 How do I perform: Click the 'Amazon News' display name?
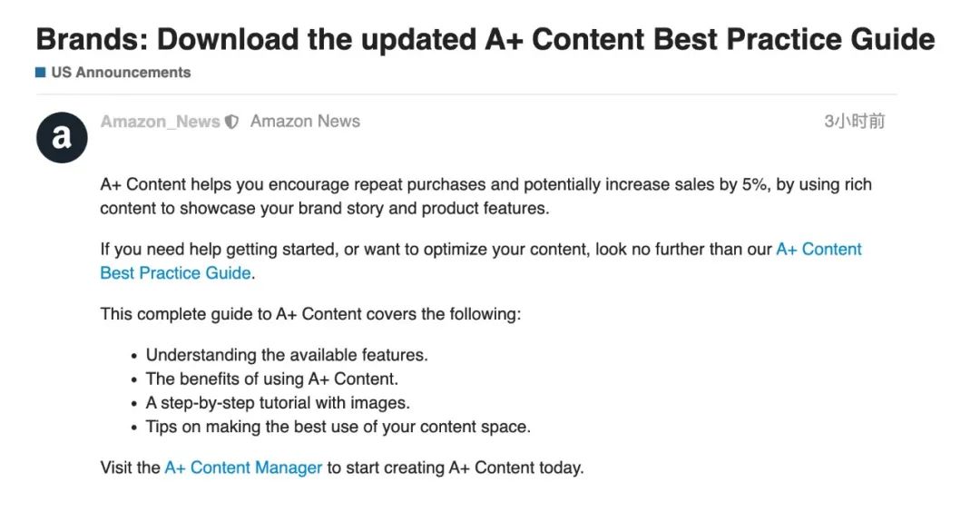coord(305,122)
